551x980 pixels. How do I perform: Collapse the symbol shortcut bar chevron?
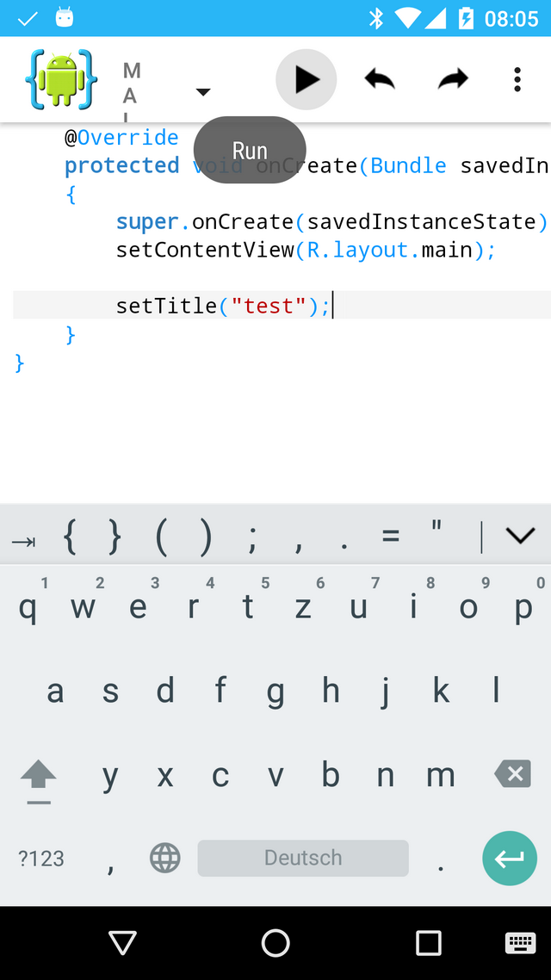click(x=520, y=535)
